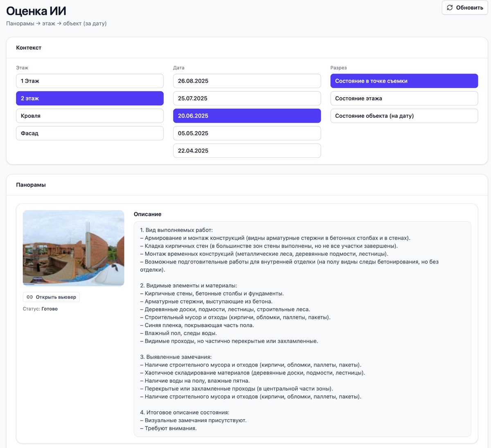Screen dimensions: 491x448
Task: Select floor 1 Этаж
Action: 90,81
